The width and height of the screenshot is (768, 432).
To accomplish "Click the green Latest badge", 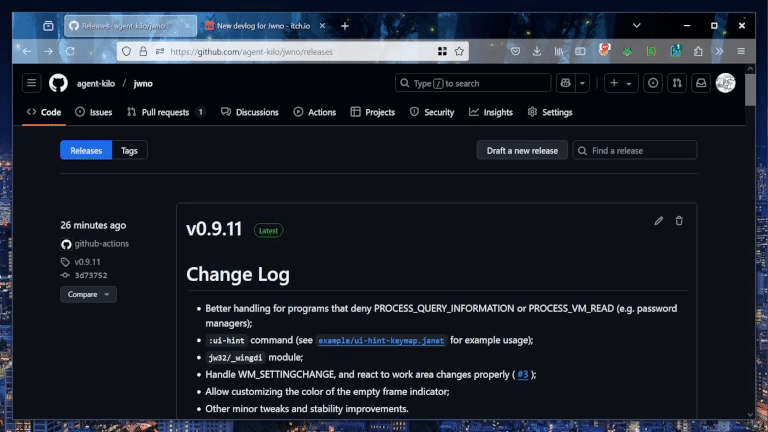I will (268, 231).
